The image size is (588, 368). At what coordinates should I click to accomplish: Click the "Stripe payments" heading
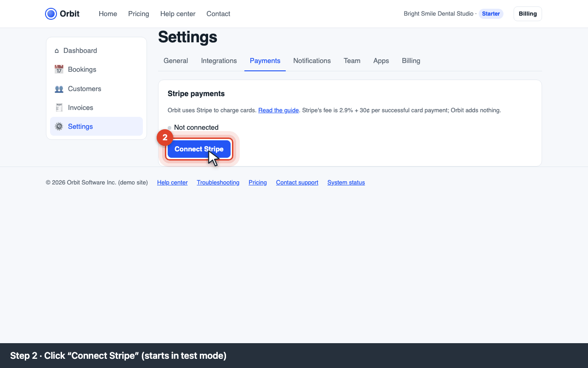point(196,94)
